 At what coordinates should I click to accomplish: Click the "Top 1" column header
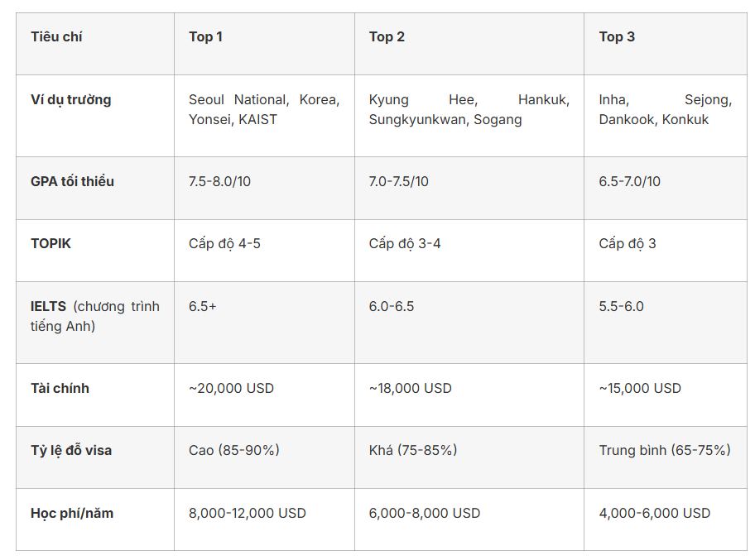coord(205,36)
